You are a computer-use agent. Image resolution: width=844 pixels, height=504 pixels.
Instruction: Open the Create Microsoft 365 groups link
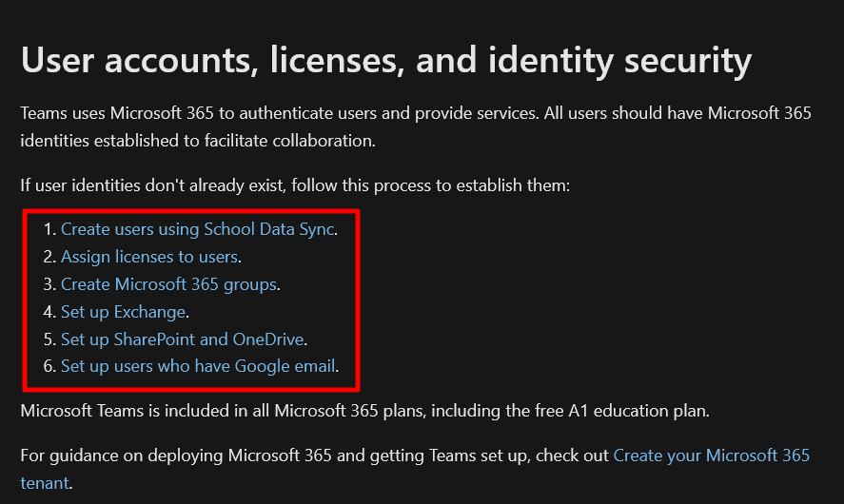coord(168,284)
